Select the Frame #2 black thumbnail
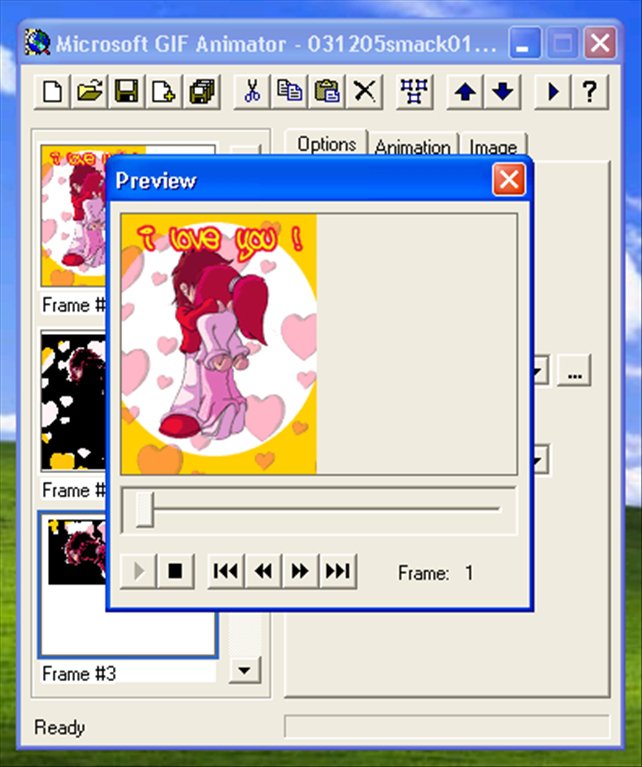Screen dimensions: 642x767 coord(73,401)
